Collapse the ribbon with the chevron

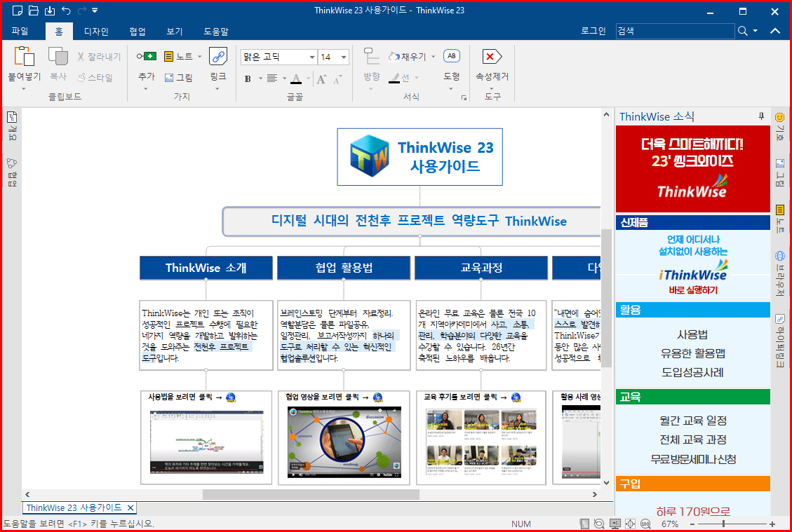[775, 31]
